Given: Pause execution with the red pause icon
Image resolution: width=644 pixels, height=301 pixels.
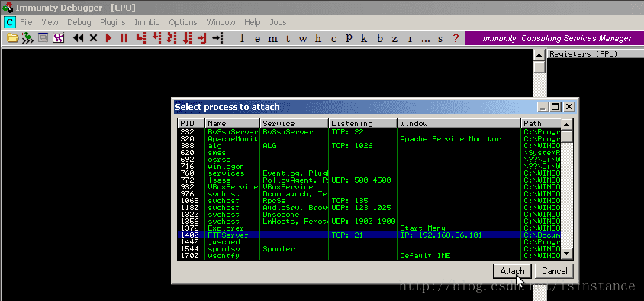Looking at the screenshot, I should pyautogui.click(x=124, y=38).
